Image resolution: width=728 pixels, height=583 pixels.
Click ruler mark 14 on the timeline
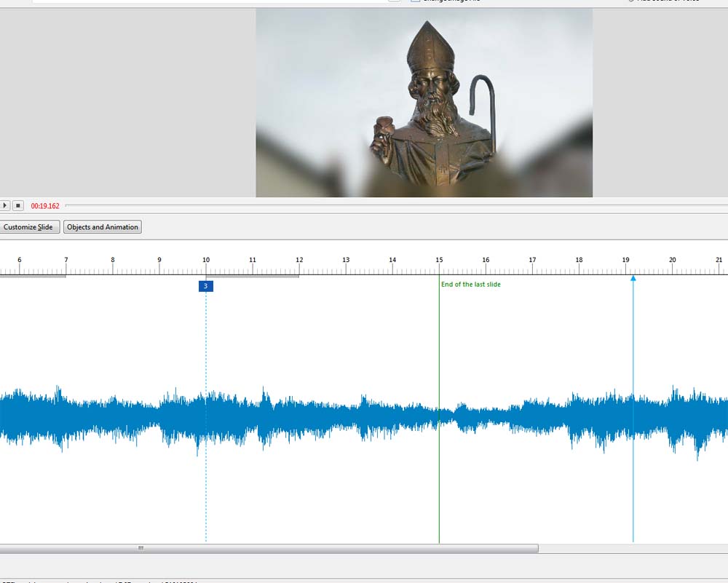tap(392, 260)
